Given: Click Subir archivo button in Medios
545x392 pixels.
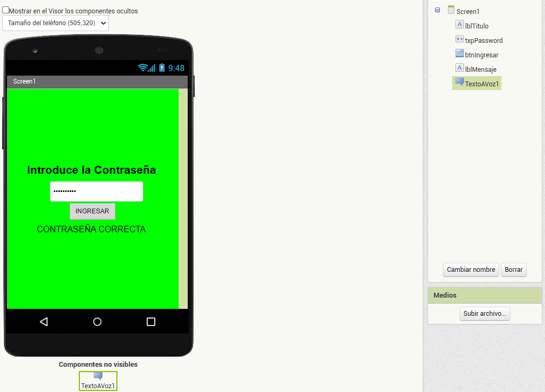Looking at the screenshot, I should pyautogui.click(x=484, y=314).
